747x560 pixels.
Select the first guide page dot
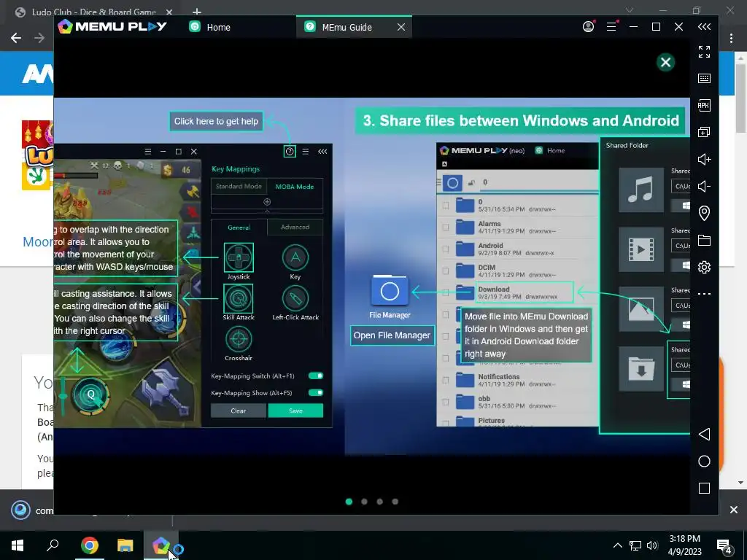[349, 502]
